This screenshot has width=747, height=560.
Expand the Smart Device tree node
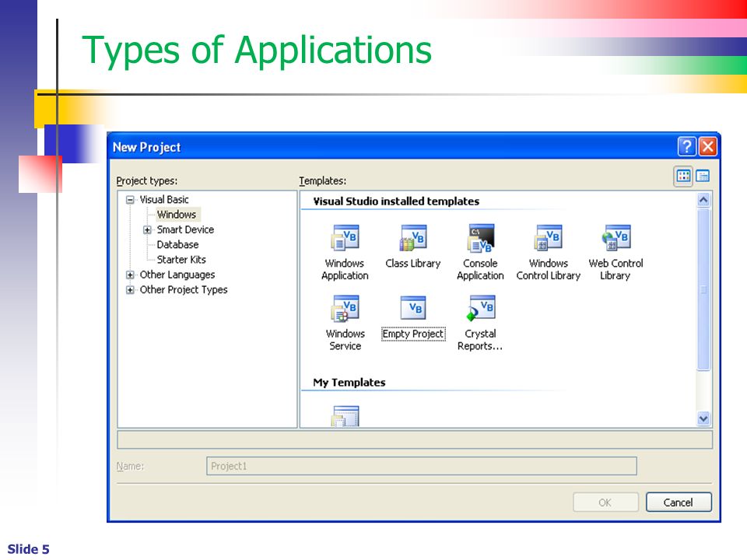[147, 229]
